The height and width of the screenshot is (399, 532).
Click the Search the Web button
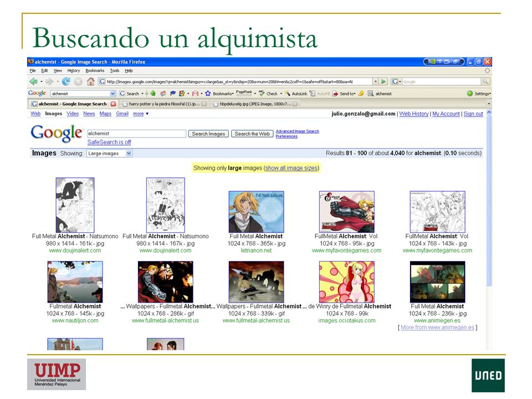252,134
